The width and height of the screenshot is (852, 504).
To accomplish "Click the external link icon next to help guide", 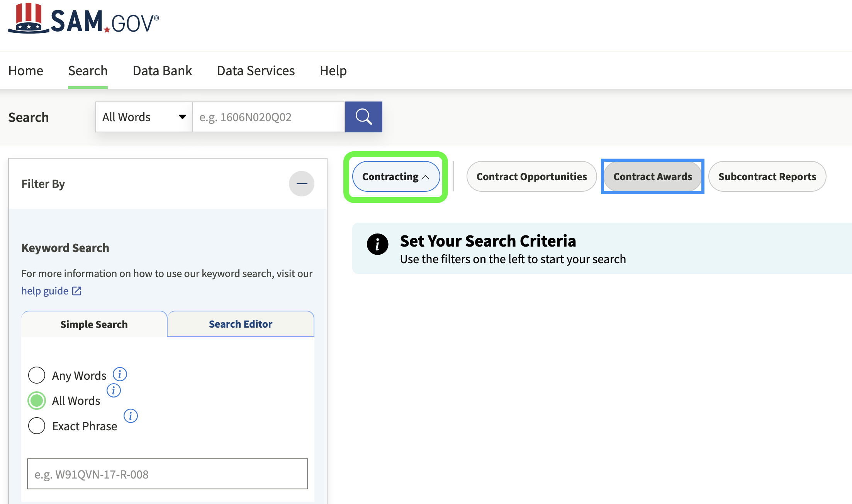I will [76, 291].
